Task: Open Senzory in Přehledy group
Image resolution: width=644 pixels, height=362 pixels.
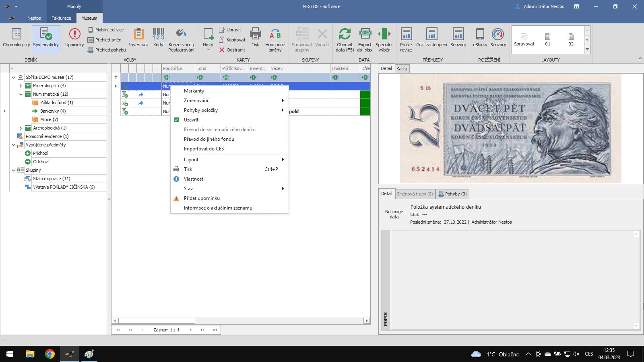Action: click(x=458, y=39)
